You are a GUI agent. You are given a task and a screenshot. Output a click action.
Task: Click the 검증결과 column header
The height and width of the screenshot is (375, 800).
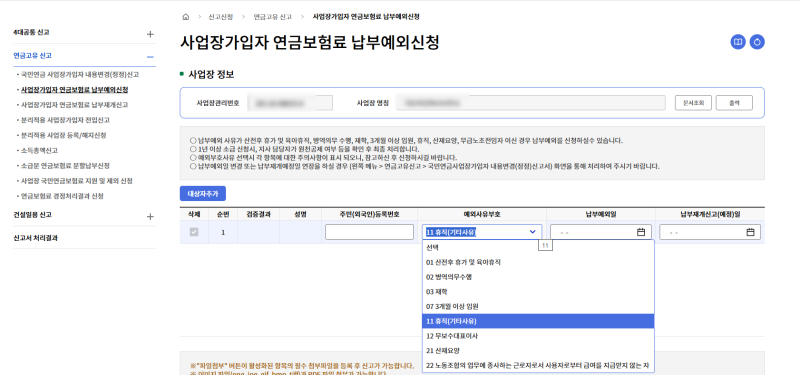(x=258, y=214)
